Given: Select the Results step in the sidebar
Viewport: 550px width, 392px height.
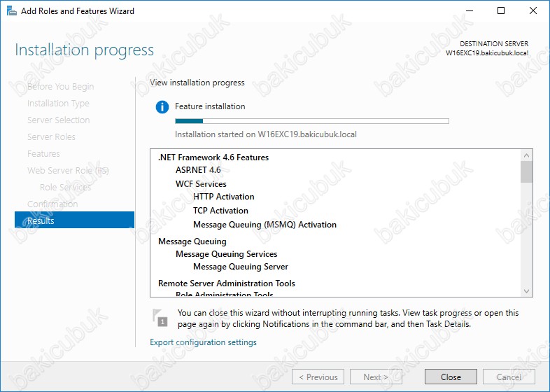Looking at the screenshot, I should (x=74, y=220).
